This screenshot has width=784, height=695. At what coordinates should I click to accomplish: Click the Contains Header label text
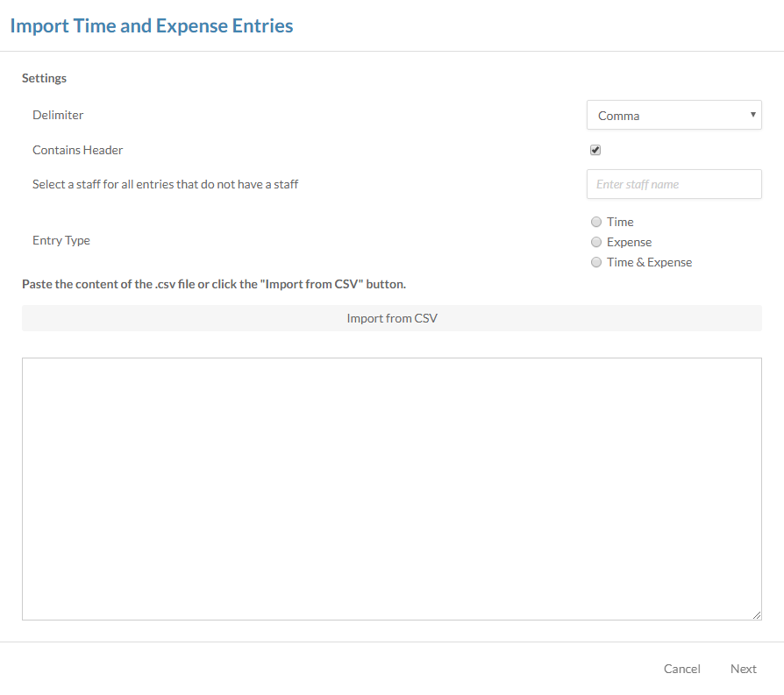pyautogui.click(x=77, y=150)
